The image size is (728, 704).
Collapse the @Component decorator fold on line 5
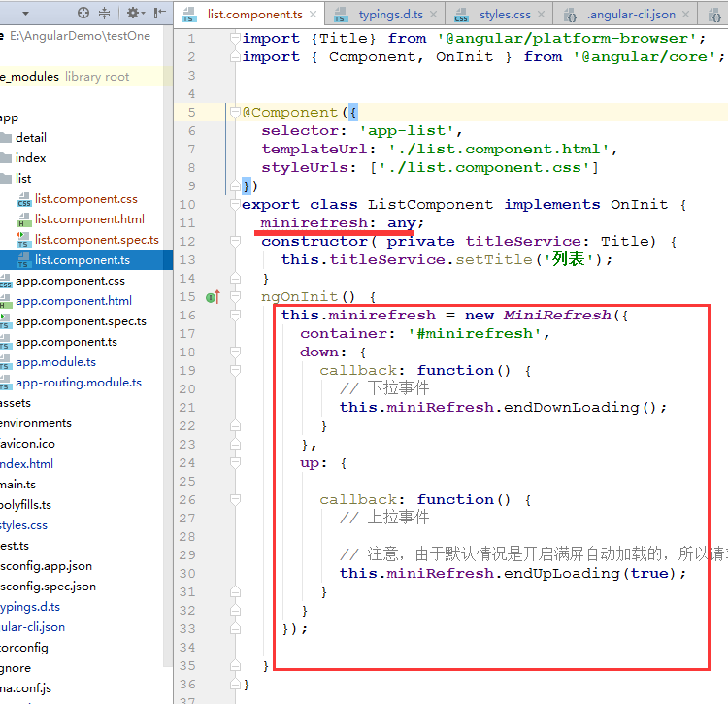coord(236,112)
